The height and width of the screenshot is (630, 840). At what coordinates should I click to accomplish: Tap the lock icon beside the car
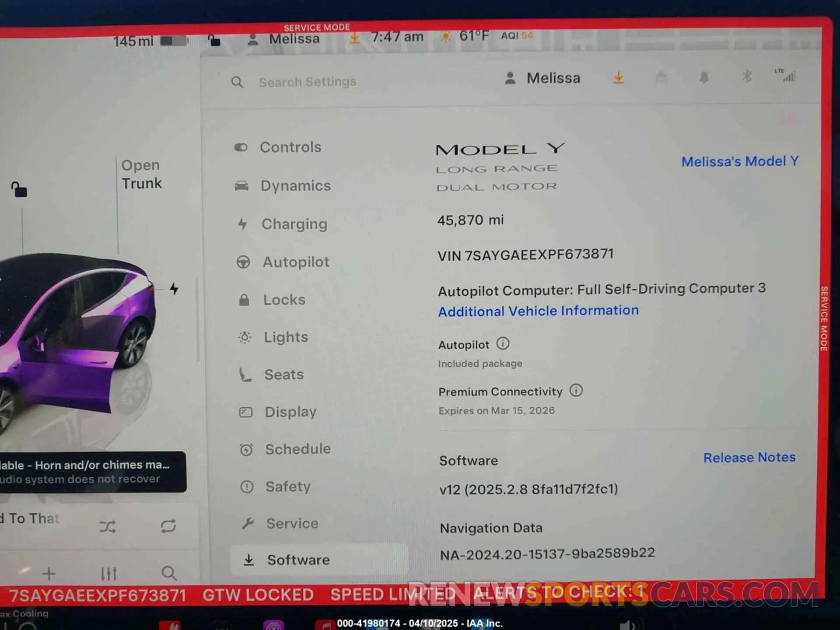pos(19,189)
